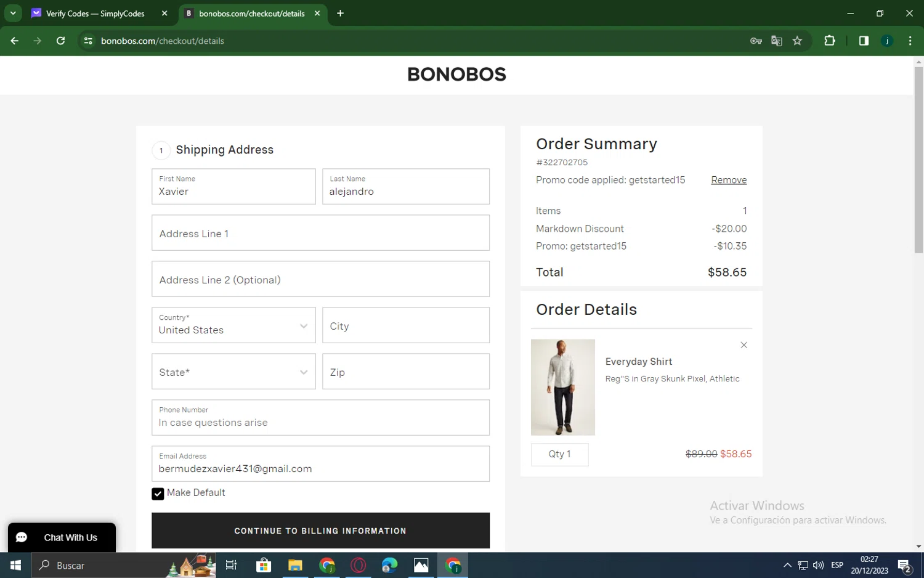Switch to Verify Codes — SimplyCodes tab
924x578 pixels.
pos(95,13)
